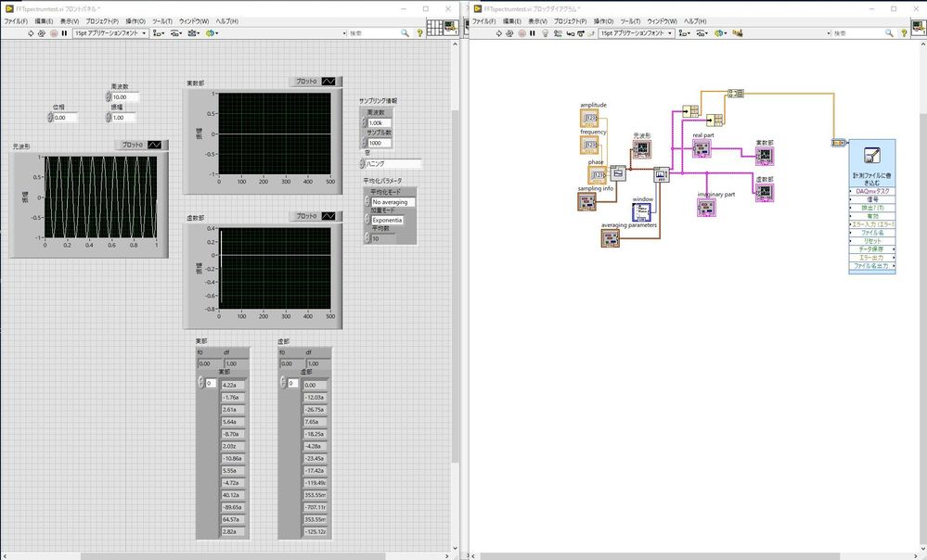Toggle Highlight Execution light bulb

545,33
